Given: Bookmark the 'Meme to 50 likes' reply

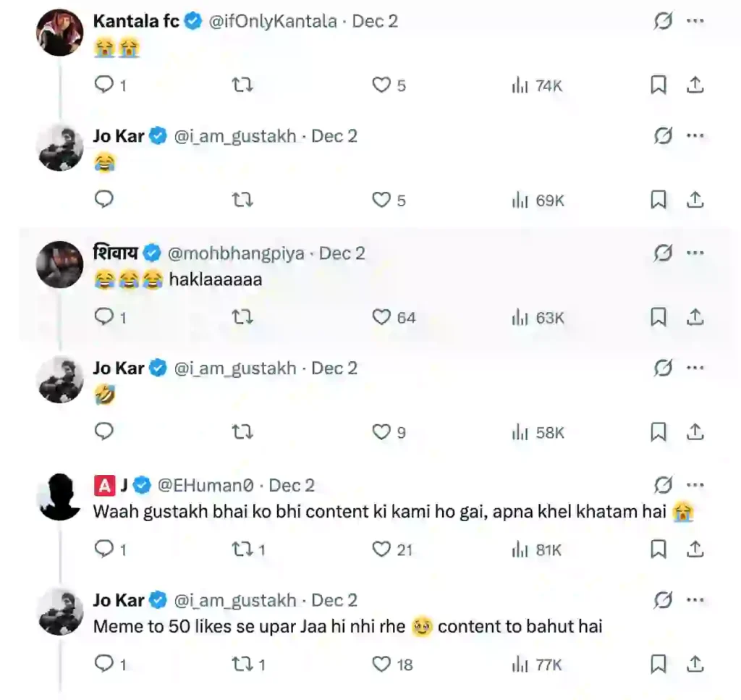Looking at the screenshot, I should (658, 664).
